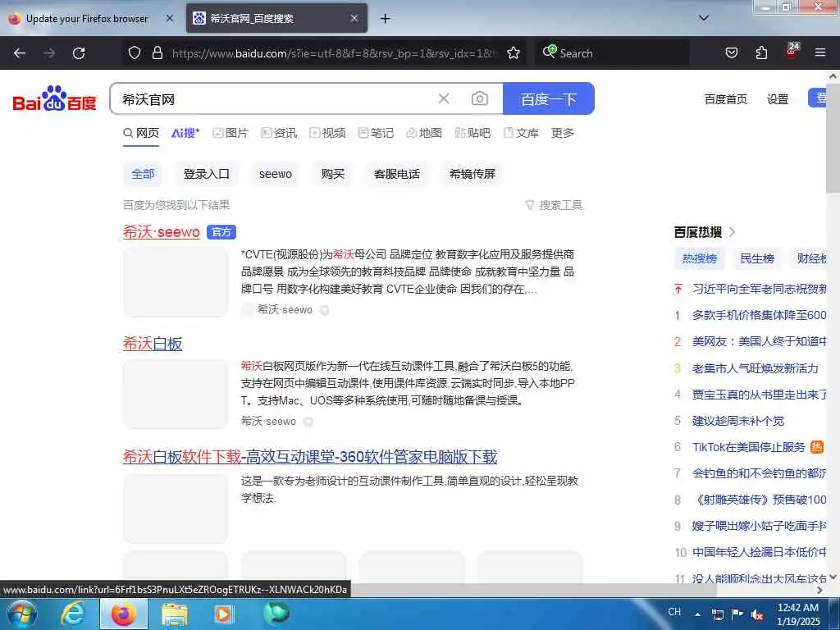Screen dimensions: 840x630
Task: Open the source dropdown under 希沃白板 result
Action: coord(308,422)
